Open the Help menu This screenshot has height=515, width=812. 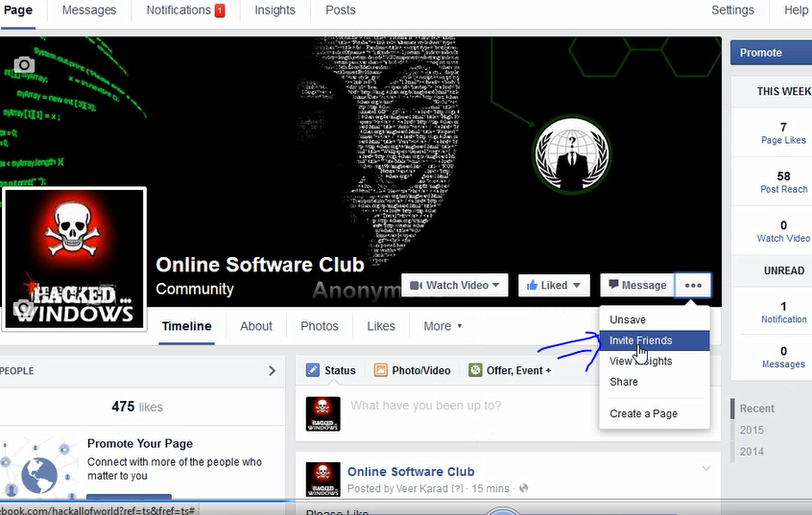point(796,11)
